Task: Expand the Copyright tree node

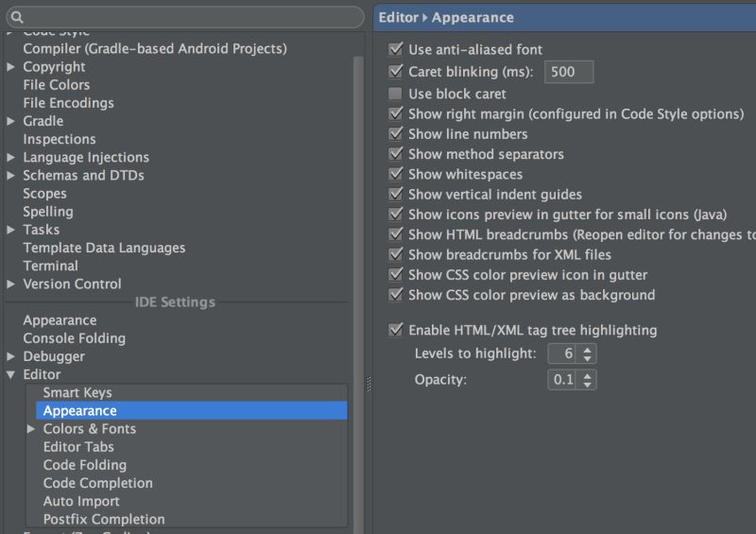Action: click(x=10, y=66)
